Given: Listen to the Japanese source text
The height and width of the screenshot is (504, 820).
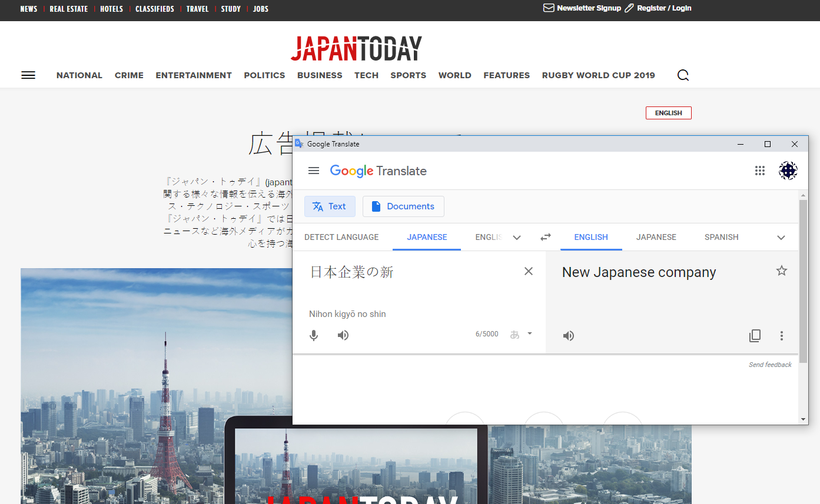Looking at the screenshot, I should pyautogui.click(x=343, y=335).
